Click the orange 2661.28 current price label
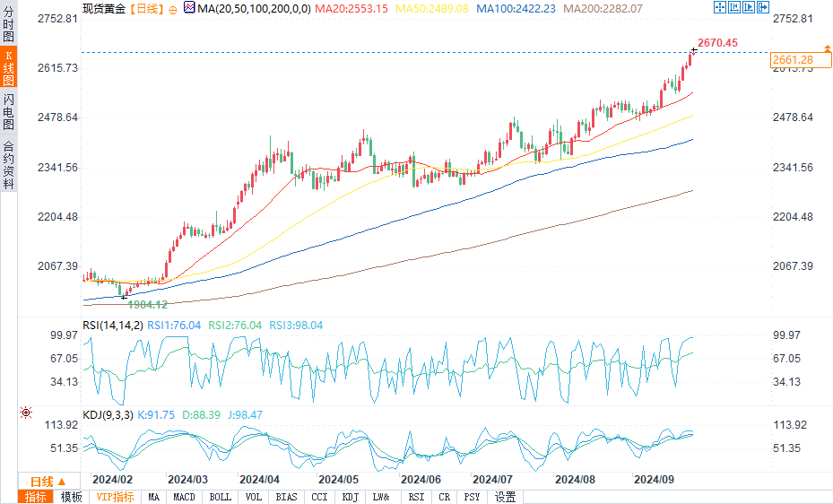Image resolution: width=833 pixels, height=504 pixels. click(793, 60)
